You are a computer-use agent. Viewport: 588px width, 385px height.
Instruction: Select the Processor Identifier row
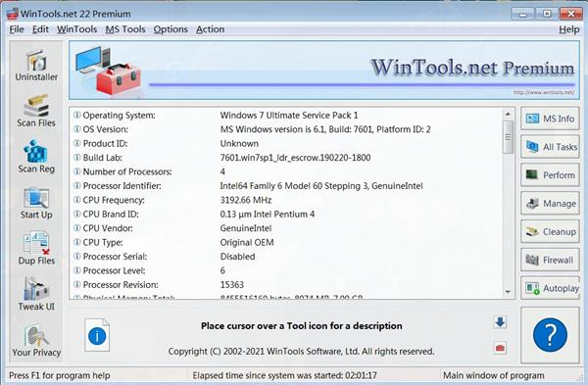pyautogui.click(x=286, y=186)
